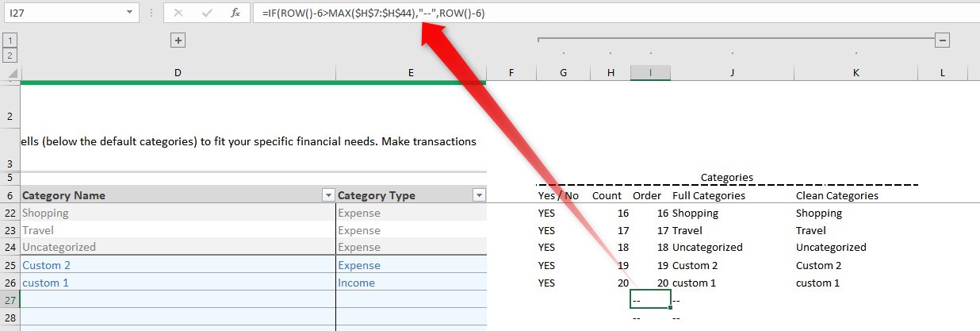Select column E header
The height and width of the screenshot is (331, 980).
[411, 72]
